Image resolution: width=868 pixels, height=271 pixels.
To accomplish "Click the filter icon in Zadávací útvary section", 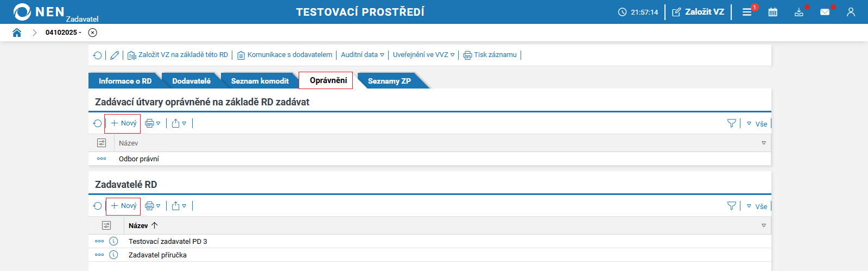I will point(732,123).
